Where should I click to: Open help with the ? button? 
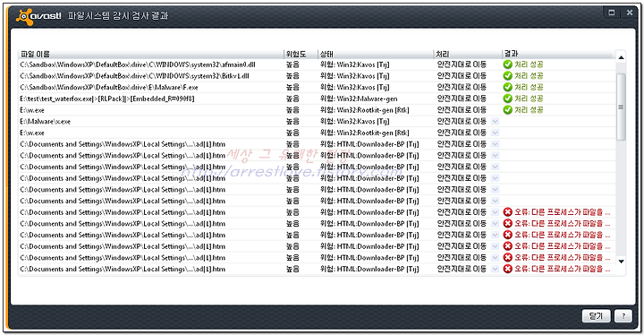point(623,316)
